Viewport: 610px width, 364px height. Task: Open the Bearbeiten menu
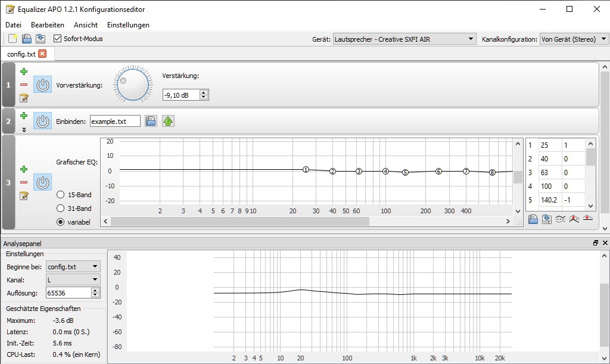(48, 25)
